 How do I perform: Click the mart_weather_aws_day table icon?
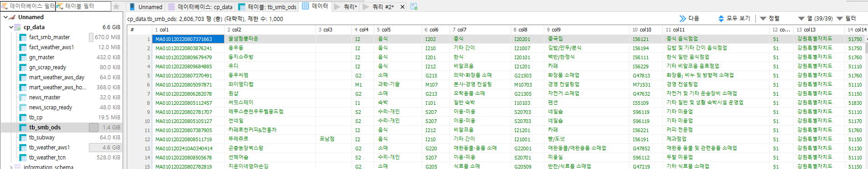click(23, 77)
